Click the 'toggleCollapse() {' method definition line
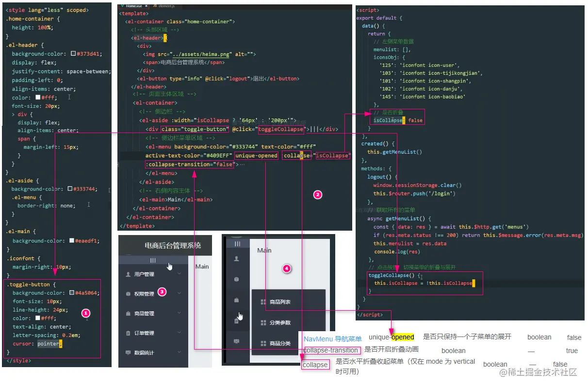The image size is (588, 388). (x=395, y=275)
